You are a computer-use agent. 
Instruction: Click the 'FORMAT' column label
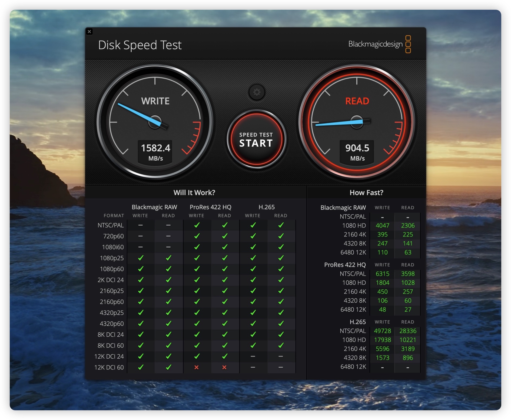coord(114,216)
